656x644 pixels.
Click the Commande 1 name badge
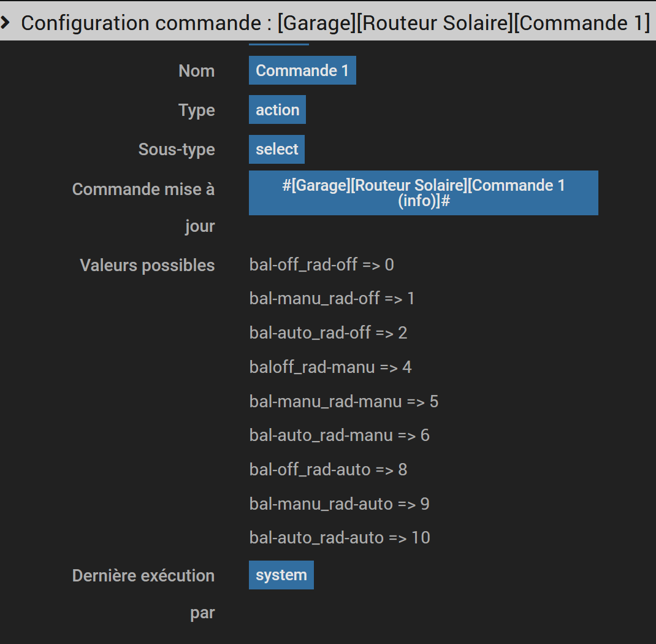pyautogui.click(x=302, y=71)
